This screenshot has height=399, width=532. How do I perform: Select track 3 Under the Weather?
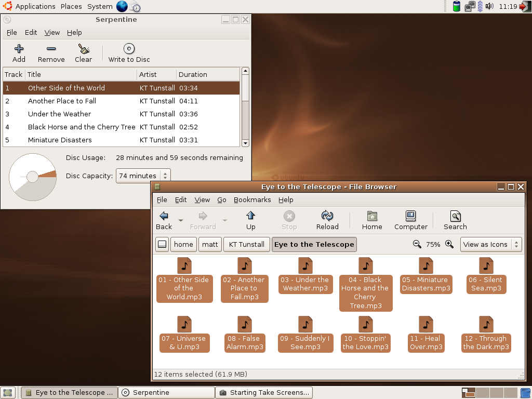(121, 114)
